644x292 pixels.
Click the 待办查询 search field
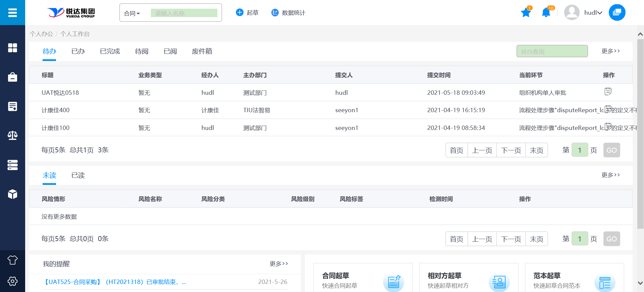(x=552, y=51)
